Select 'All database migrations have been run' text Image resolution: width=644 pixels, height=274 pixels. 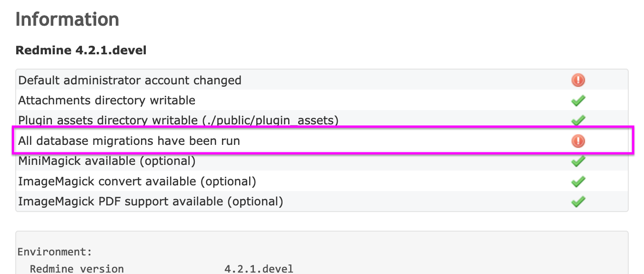(129, 141)
